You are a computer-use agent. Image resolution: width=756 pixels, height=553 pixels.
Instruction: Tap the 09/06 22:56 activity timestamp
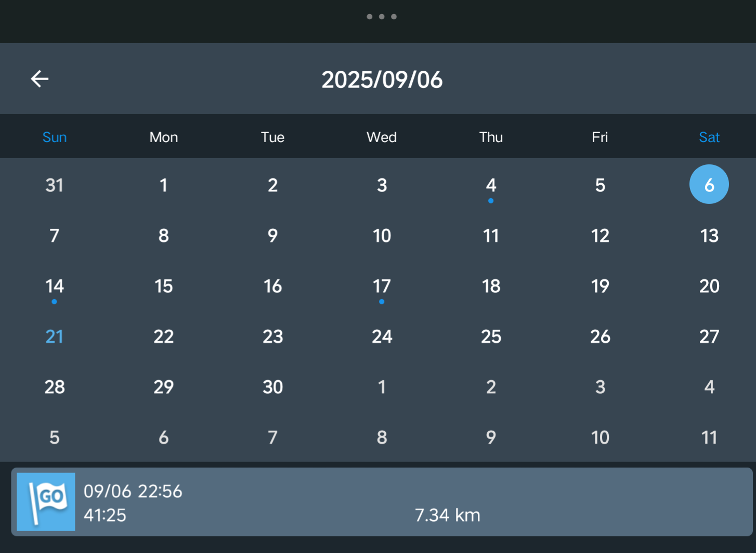pyautogui.click(x=133, y=491)
